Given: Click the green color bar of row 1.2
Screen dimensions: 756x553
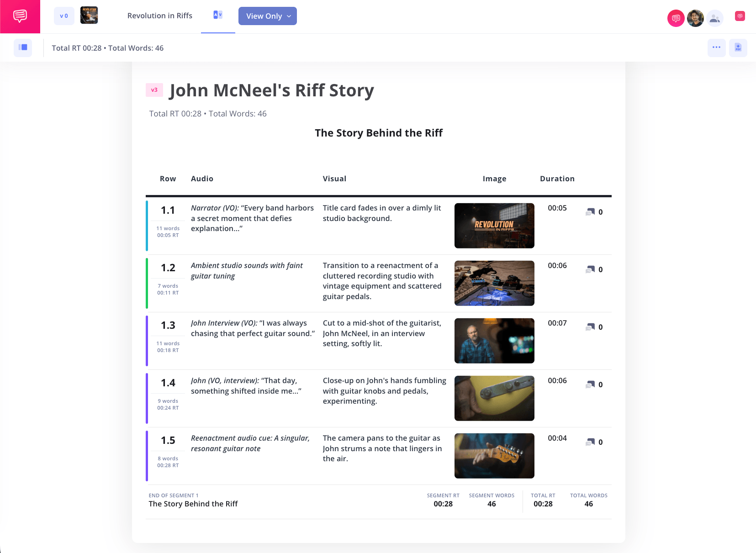Looking at the screenshot, I should click(147, 284).
